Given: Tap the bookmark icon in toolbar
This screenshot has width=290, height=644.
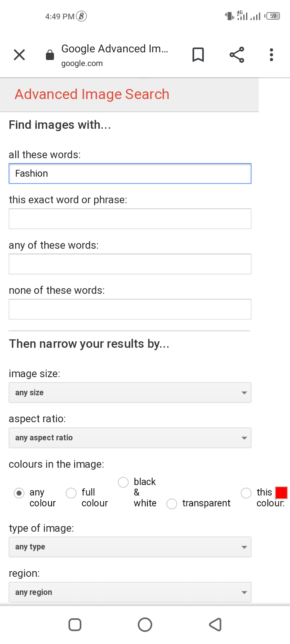Looking at the screenshot, I should 198,55.
